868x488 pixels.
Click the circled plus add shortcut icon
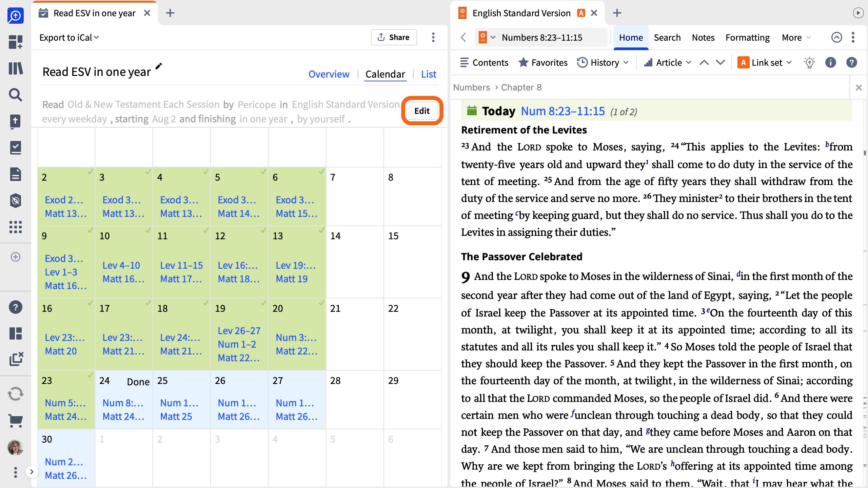click(16, 257)
